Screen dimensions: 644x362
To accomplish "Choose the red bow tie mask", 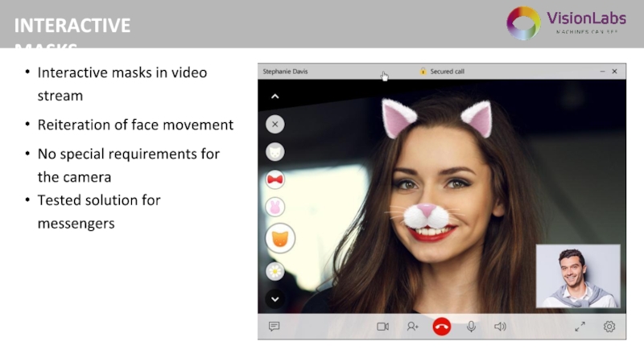I will (275, 179).
